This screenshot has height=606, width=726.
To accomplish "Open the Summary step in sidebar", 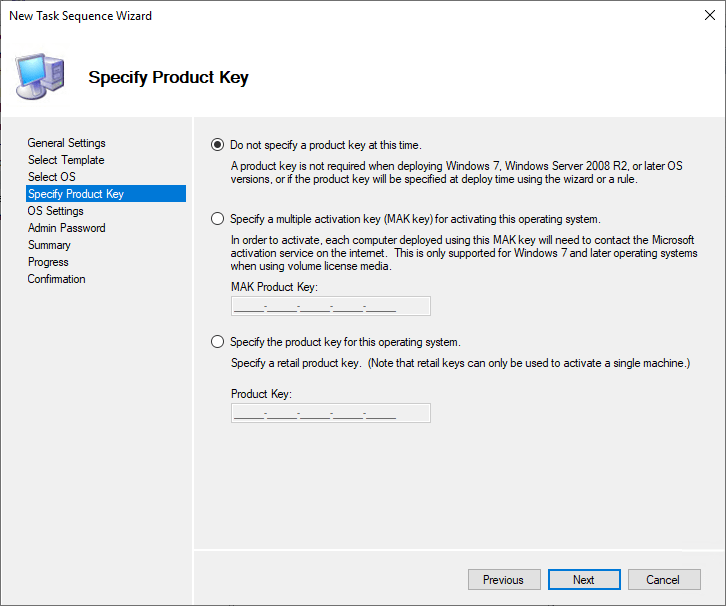I will click(x=49, y=245).
